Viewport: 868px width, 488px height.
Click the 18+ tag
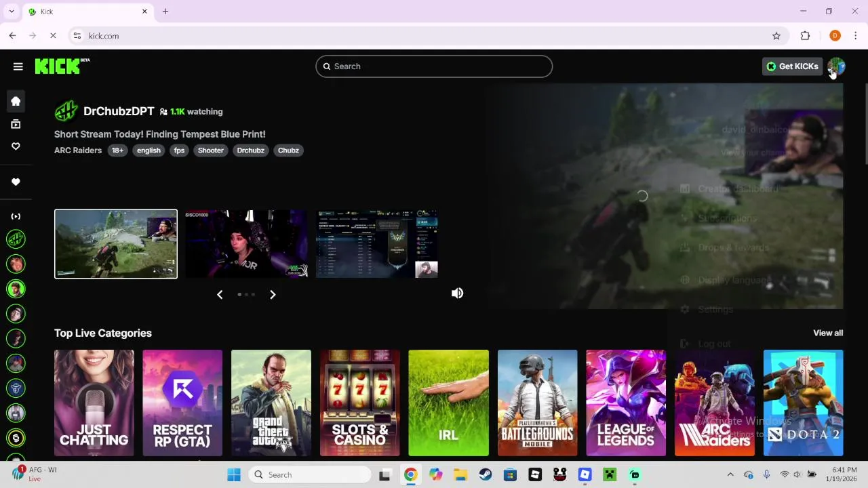(117, 150)
